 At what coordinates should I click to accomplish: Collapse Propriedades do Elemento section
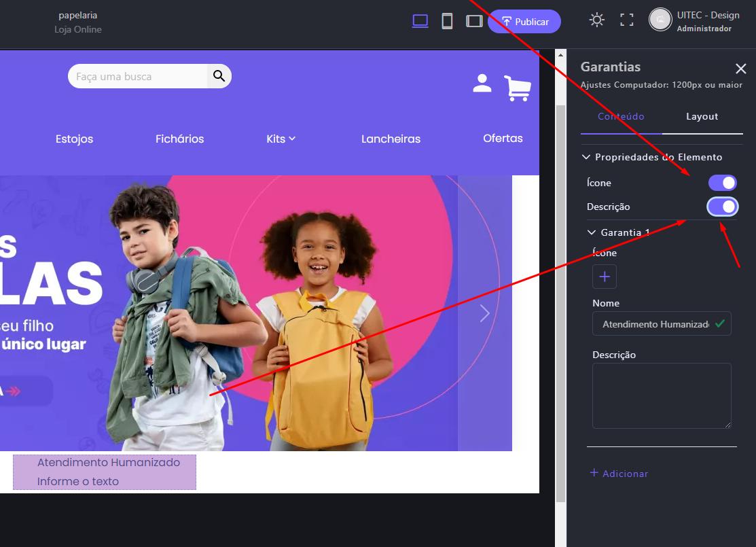pos(586,157)
